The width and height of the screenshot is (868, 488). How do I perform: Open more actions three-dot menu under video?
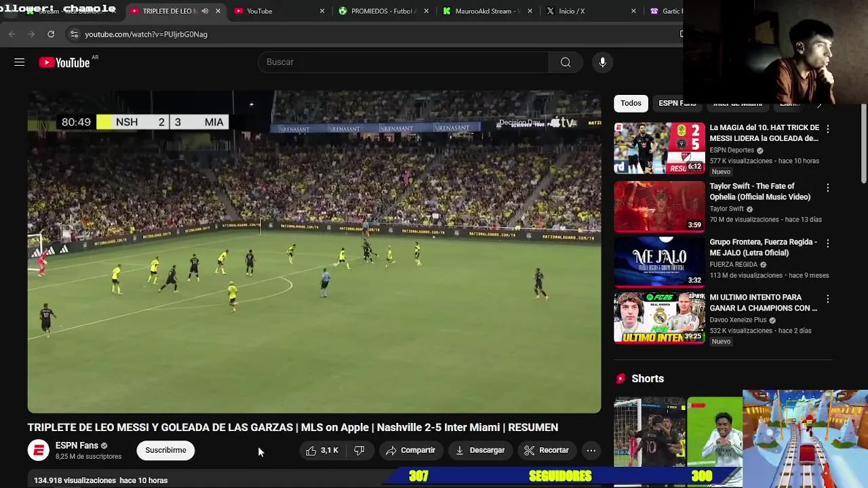click(591, 450)
